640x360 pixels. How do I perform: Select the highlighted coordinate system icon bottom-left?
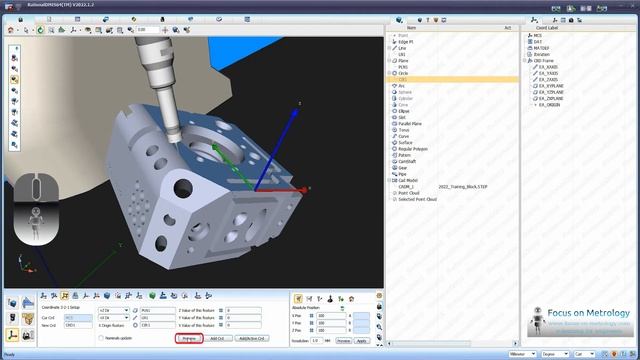[x=12, y=335]
